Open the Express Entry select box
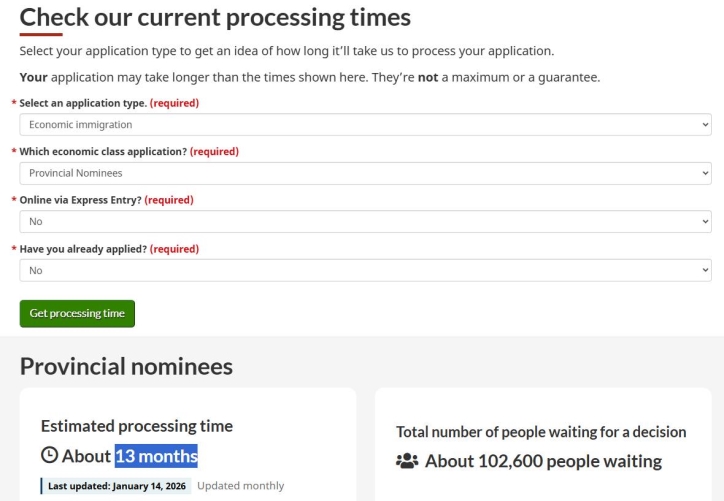The height and width of the screenshot is (501, 724). tap(365, 222)
